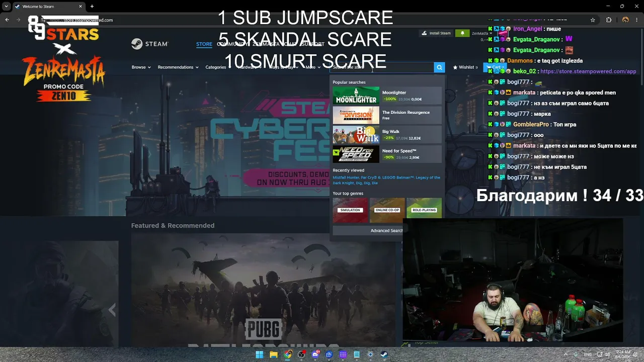Select Moonlighter from popular searches
Viewport: 644px width, 362px height.
(387, 96)
